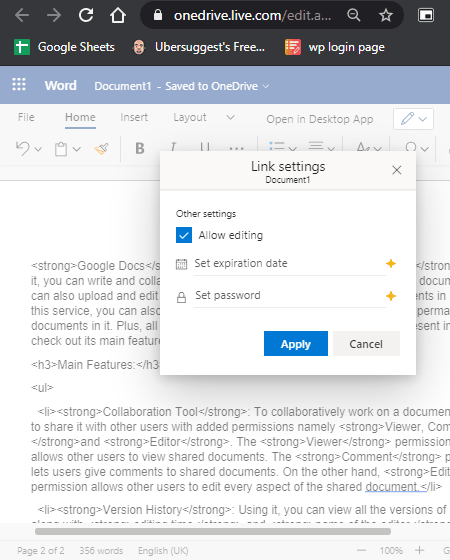Switch to the Layout tab
Image resolution: width=450 pixels, height=560 pixels.
(x=190, y=117)
